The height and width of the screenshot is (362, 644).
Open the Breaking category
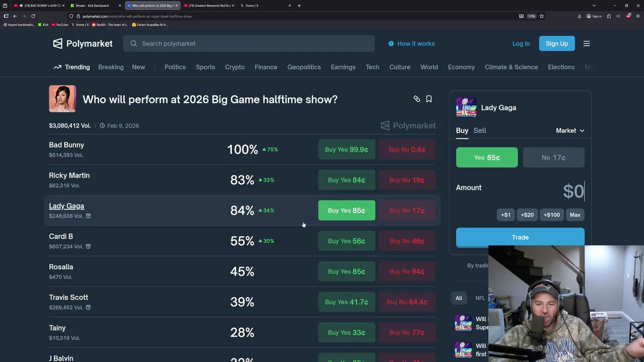(111, 67)
